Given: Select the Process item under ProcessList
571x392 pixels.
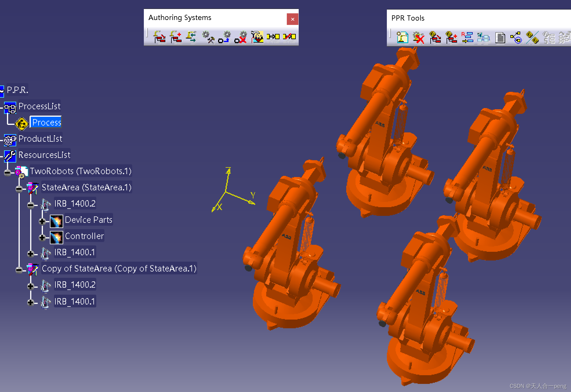Looking at the screenshot, I should (x=46, y=123).
